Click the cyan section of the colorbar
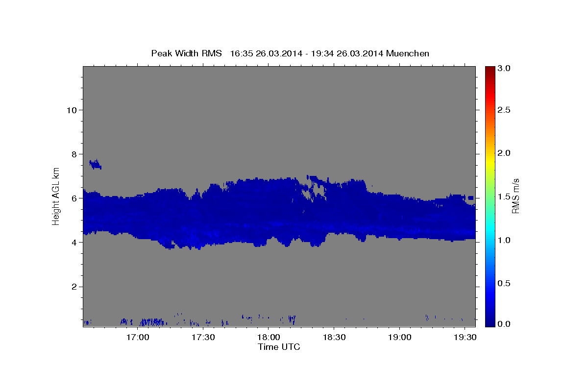Screen dimensions: 588x392 [x=490, y=229]
